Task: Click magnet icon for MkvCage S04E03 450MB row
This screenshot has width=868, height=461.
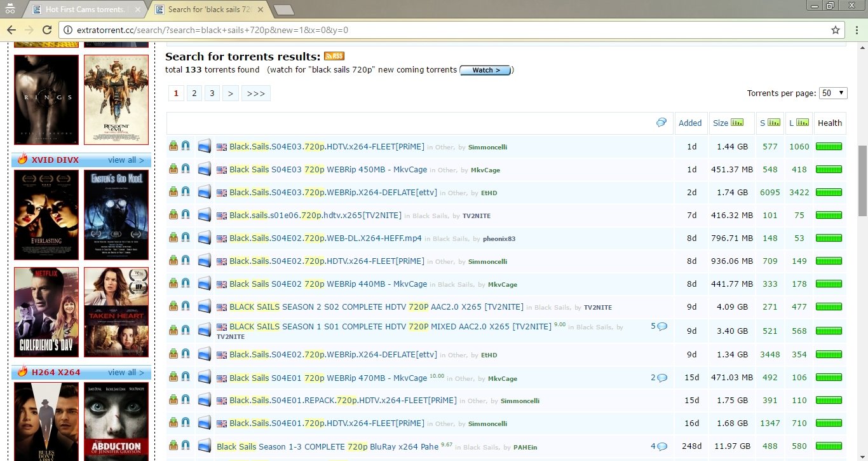Action: 185,169
